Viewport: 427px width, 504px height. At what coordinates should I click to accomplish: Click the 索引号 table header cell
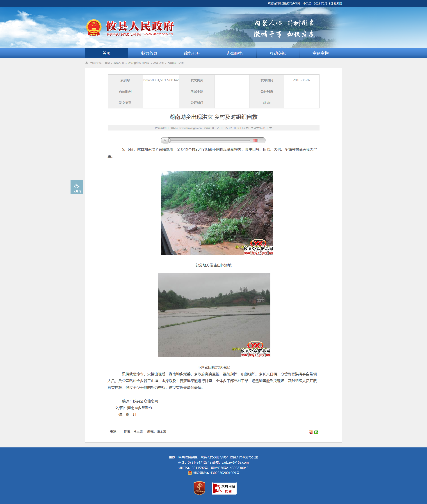click(125, 80)
